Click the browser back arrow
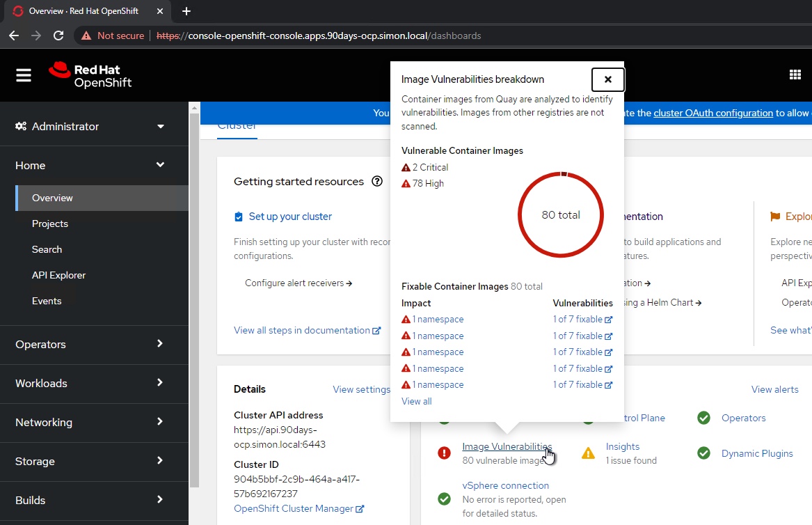This screenshot has height=525, width=812. tap(14, 36)
